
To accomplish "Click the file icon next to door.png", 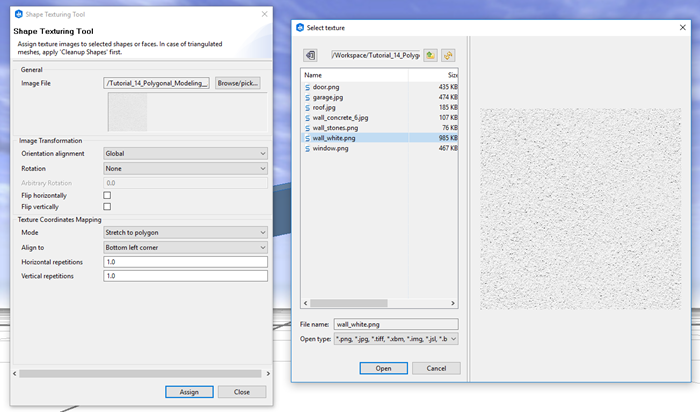I will (x=308, y=88).
